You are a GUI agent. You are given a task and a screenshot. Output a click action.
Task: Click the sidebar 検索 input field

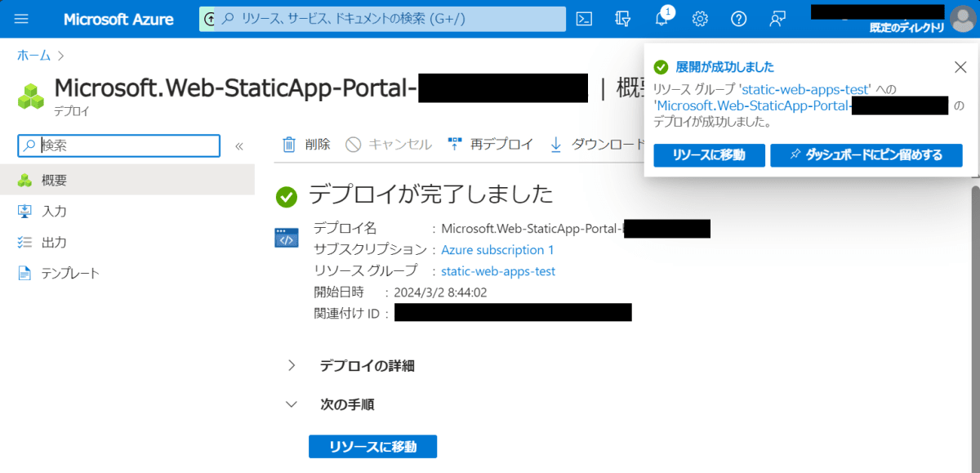click(119, 145)
